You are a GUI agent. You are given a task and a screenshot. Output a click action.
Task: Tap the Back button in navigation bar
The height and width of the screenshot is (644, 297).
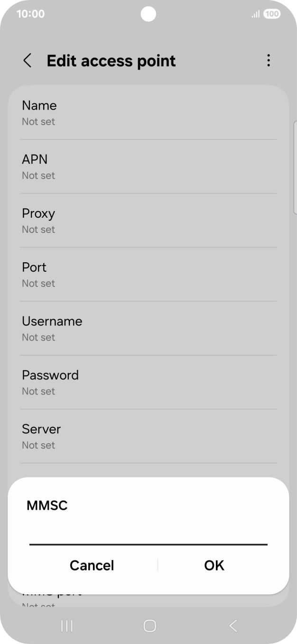tap(232, 626)
